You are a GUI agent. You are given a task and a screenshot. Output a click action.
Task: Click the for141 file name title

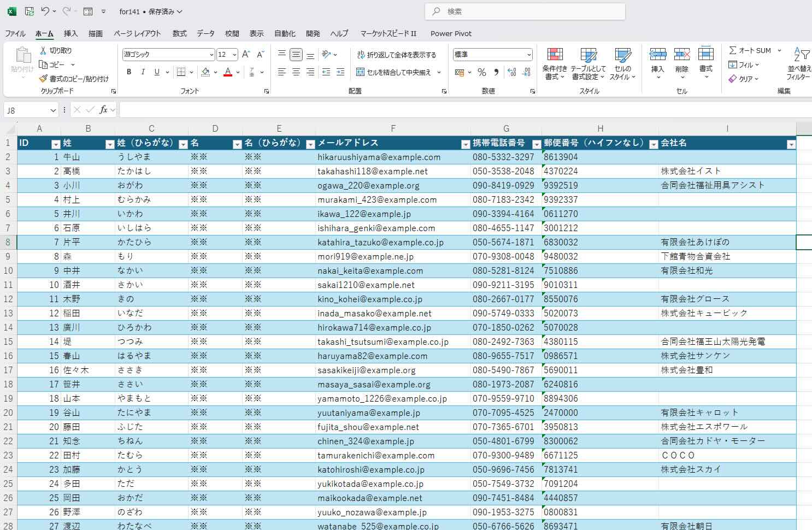click(x=130, y=11)
